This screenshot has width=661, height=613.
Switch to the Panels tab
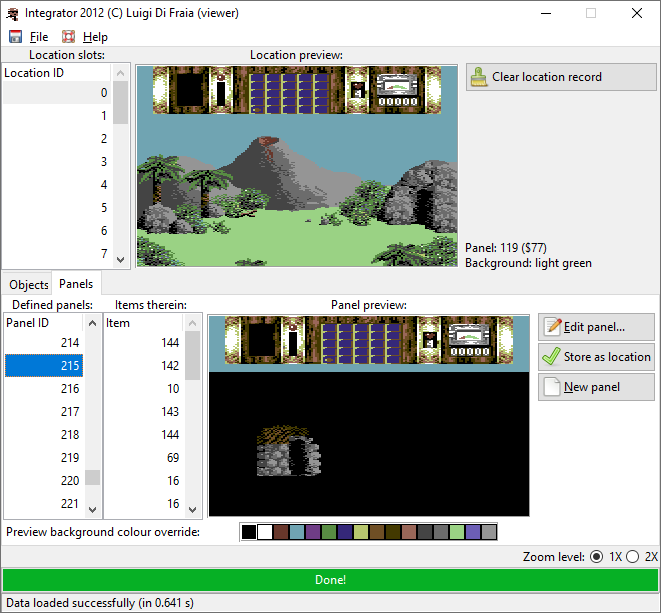coord(76,284)
